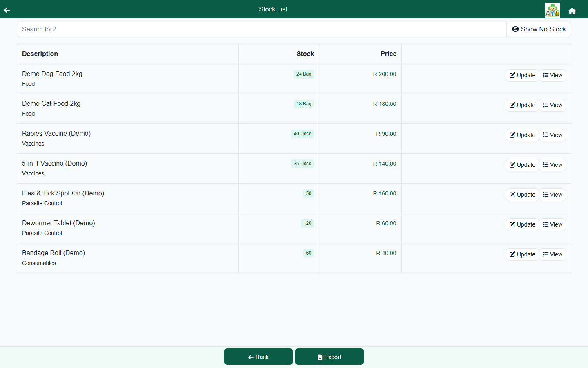Open the home icon in header

coord(572,11)
